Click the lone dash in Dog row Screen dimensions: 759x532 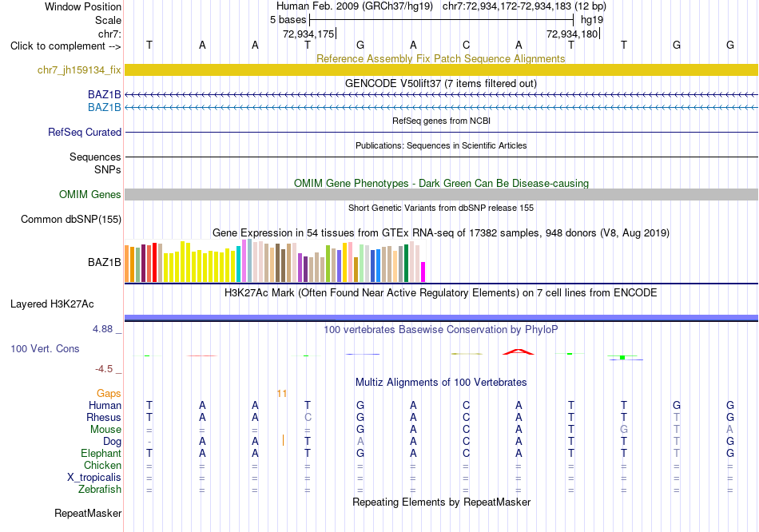(x=149, y=442)
